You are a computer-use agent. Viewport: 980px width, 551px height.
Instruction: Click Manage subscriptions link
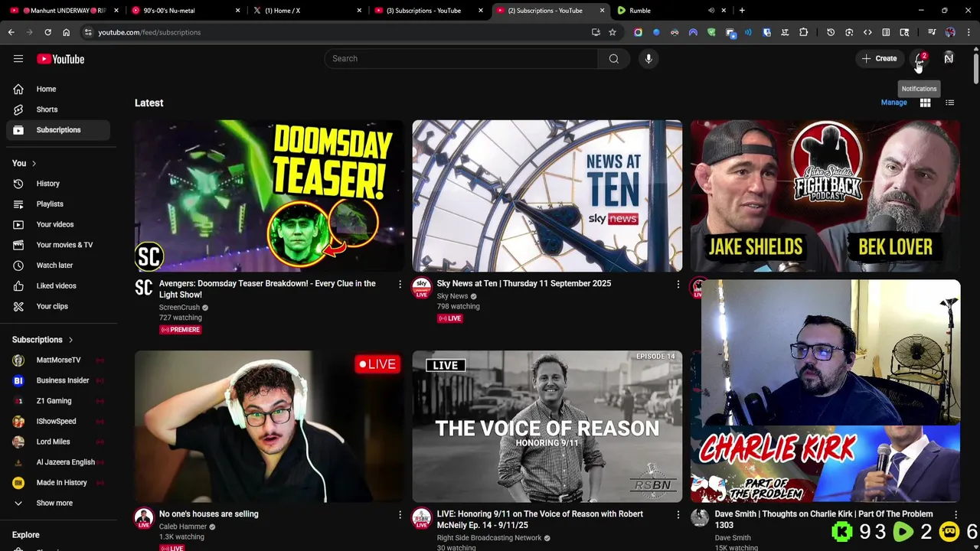coord(893,103)
